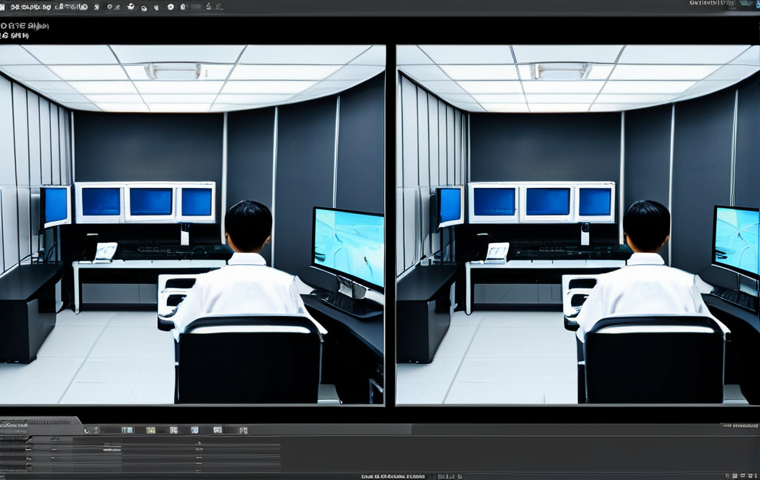Click the gear-shaped icon in top toolbar
The image size is (760, 480).
[131, 7]
